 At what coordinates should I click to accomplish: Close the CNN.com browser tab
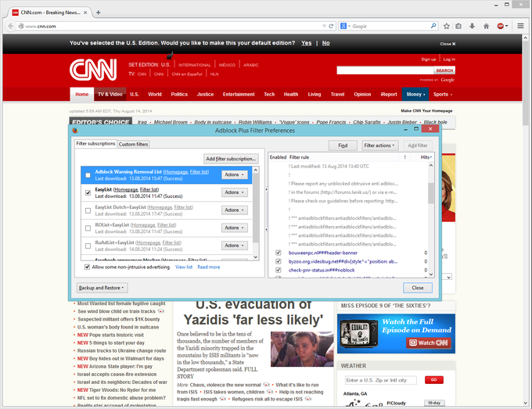pyautogui.click(x=85, y=13)
